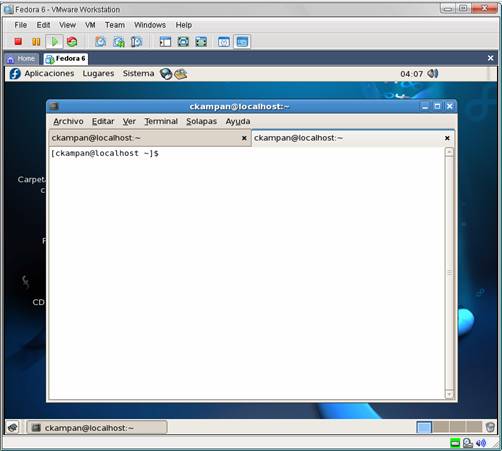Click the Show Desktop icon in the bottom panel

(x=13, y=427)
